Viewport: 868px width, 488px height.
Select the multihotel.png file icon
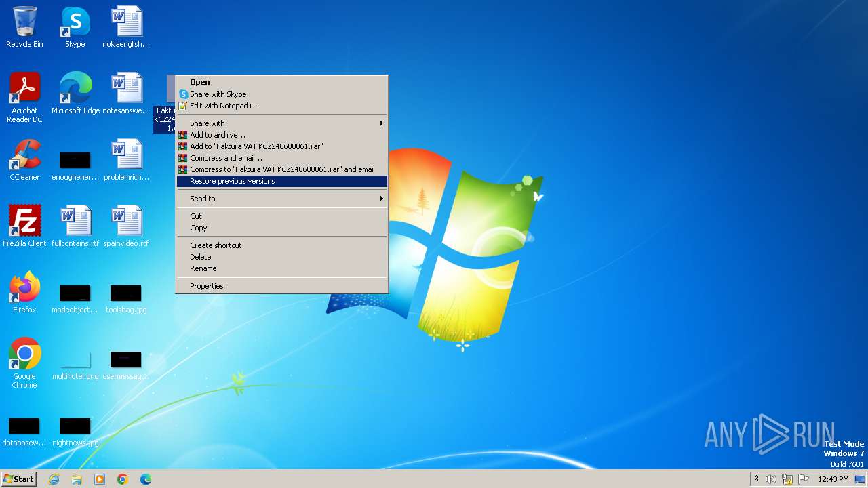pyautogui.click(x=75, y=365)
